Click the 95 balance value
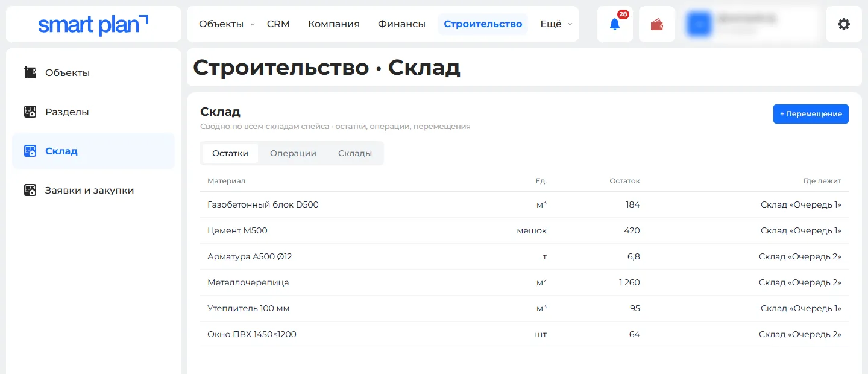The image size is (868, 374). 635,308
